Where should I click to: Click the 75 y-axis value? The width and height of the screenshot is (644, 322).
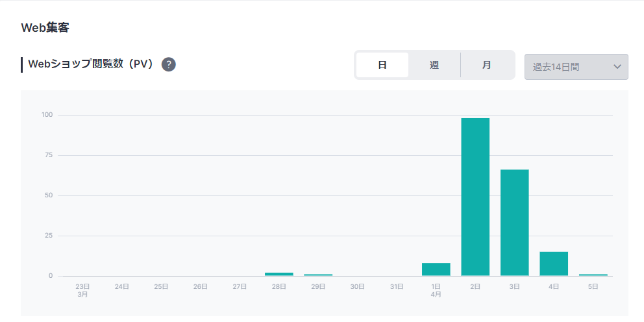point(49,155)
